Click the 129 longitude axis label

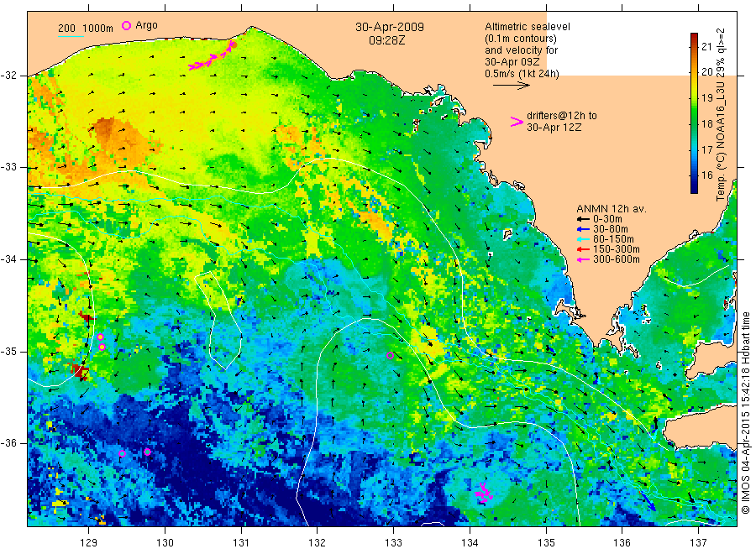coord(89,543)
